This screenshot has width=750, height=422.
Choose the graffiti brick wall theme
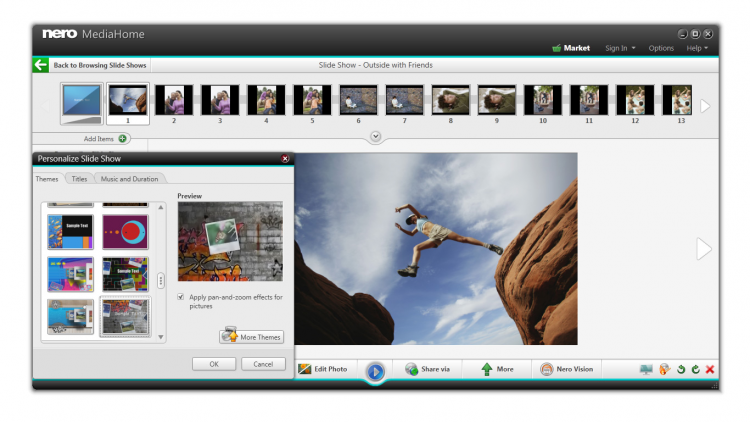tap(125, 317)
